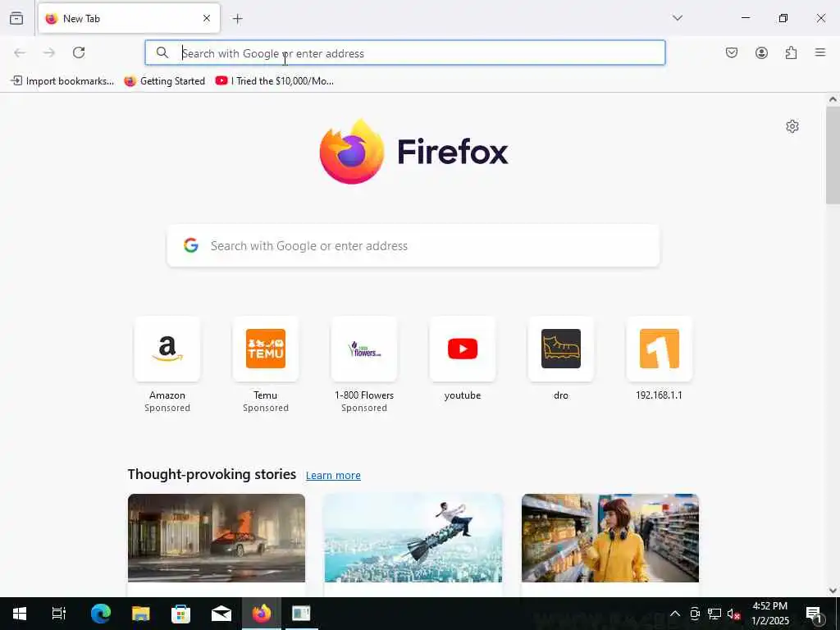Image resolution: width=840 pixels, height=630 pixels.
Task: Open the Mail app on the taskbar
Action: [221, 614]
